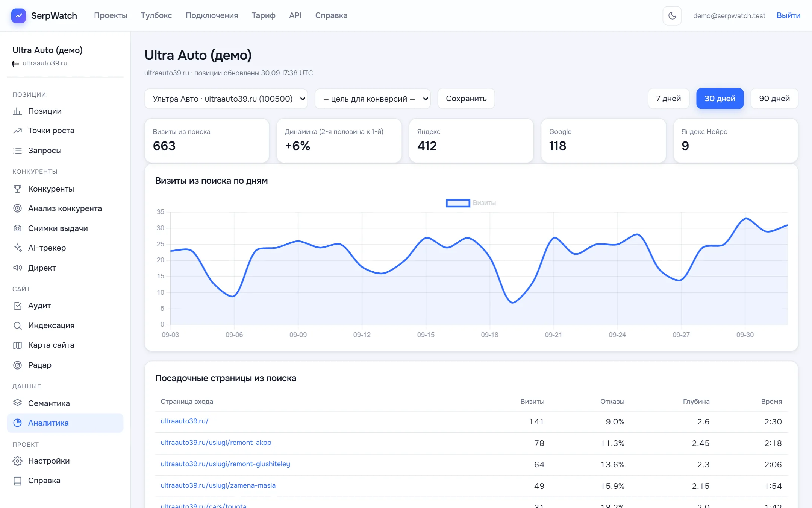The image size is (812, 508).
Task: Select the 30 дней period
Action: 720,99
